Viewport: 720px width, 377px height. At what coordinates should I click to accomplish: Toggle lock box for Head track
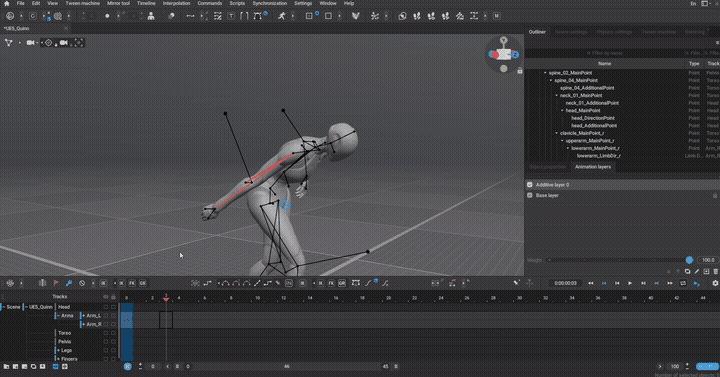pyautogui.click(x=113, y=307)
